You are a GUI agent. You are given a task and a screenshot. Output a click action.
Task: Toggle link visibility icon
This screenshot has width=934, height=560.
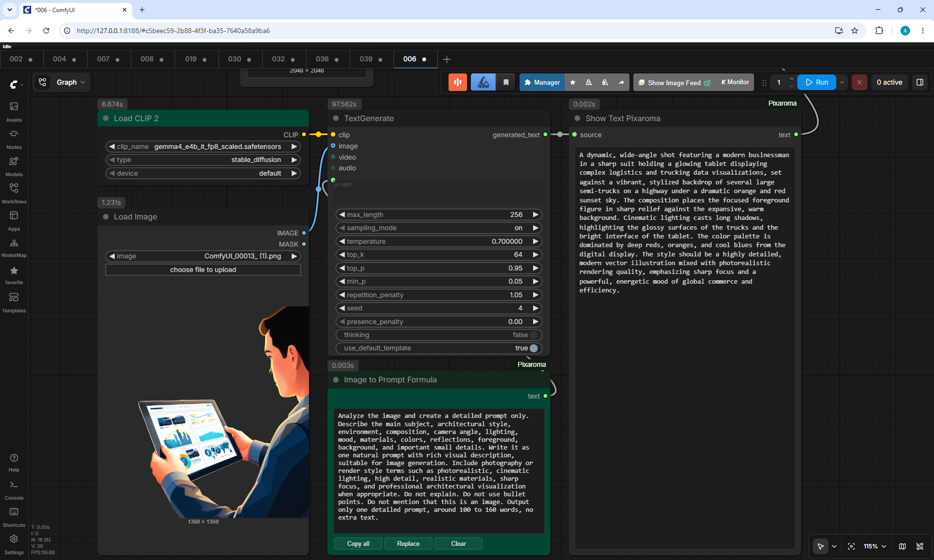[x=920, y=546]
